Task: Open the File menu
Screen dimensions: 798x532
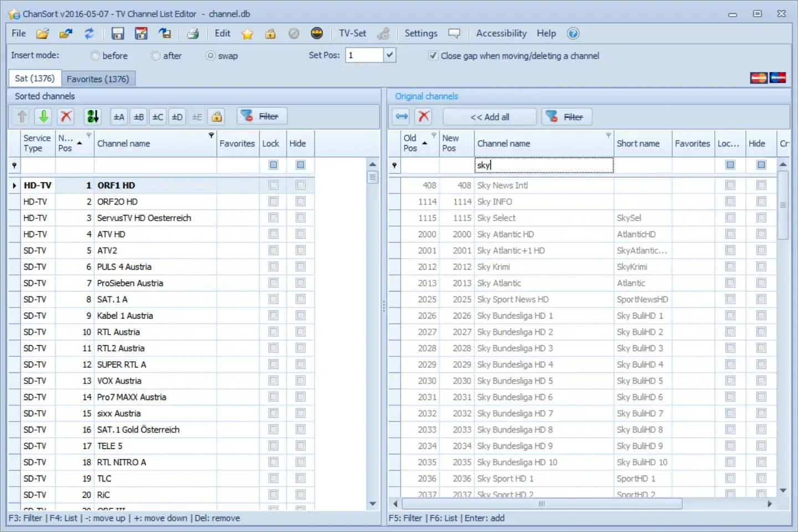Action: pyautogui.click(x=19, y=33)
